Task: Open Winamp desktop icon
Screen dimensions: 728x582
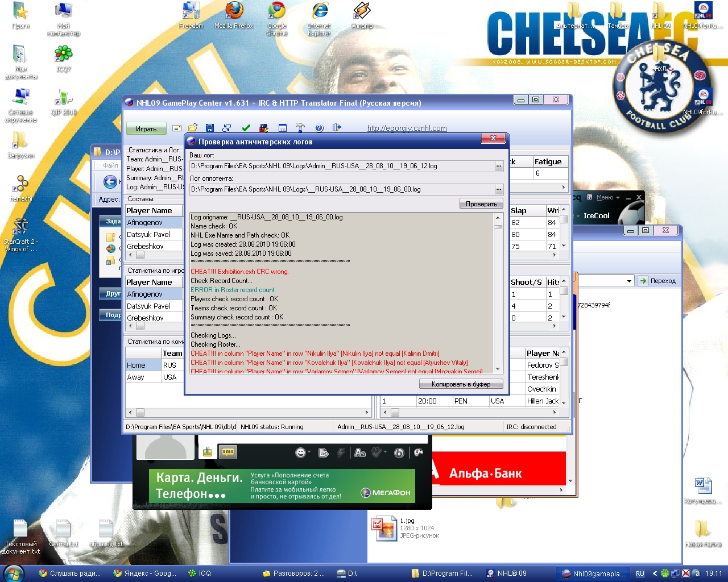Action: coord(362,15)
